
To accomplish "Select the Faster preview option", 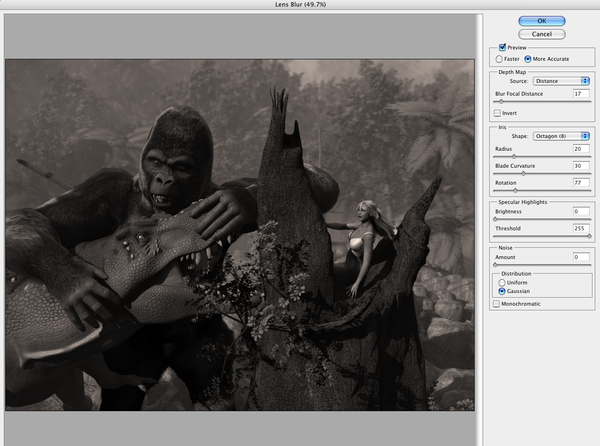I will tap(499, 59).
